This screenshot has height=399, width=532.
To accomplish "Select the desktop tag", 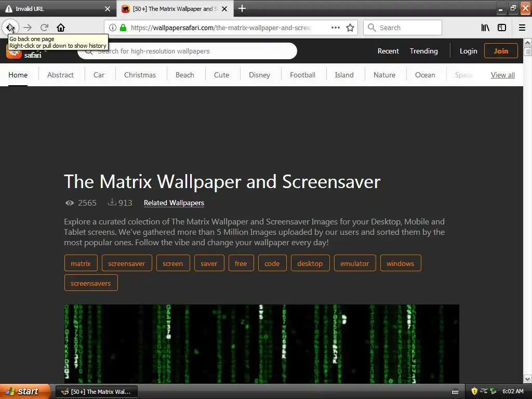I will (x=310, y=263).
